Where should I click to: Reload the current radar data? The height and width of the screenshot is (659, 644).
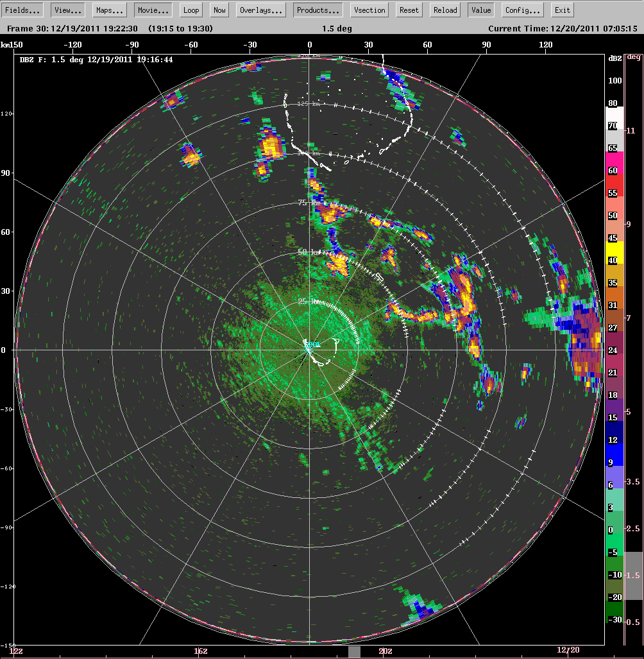(444, 10)
